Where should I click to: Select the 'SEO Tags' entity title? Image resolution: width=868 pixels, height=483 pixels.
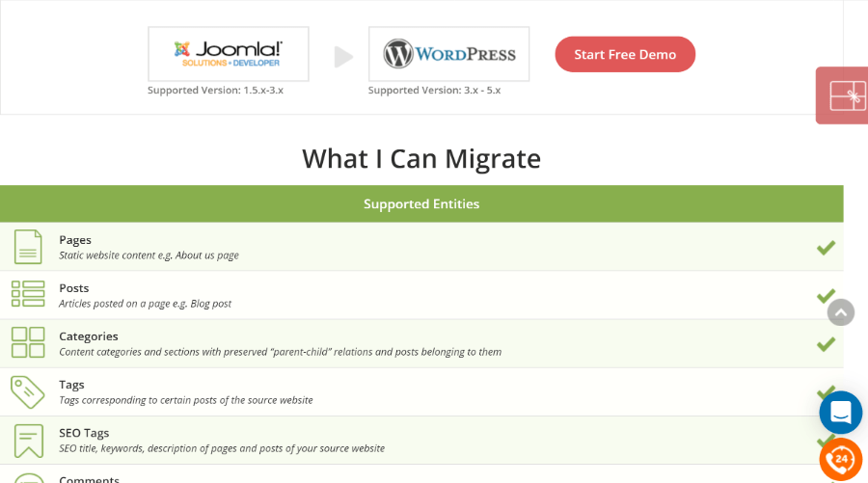tap(84, 433)
